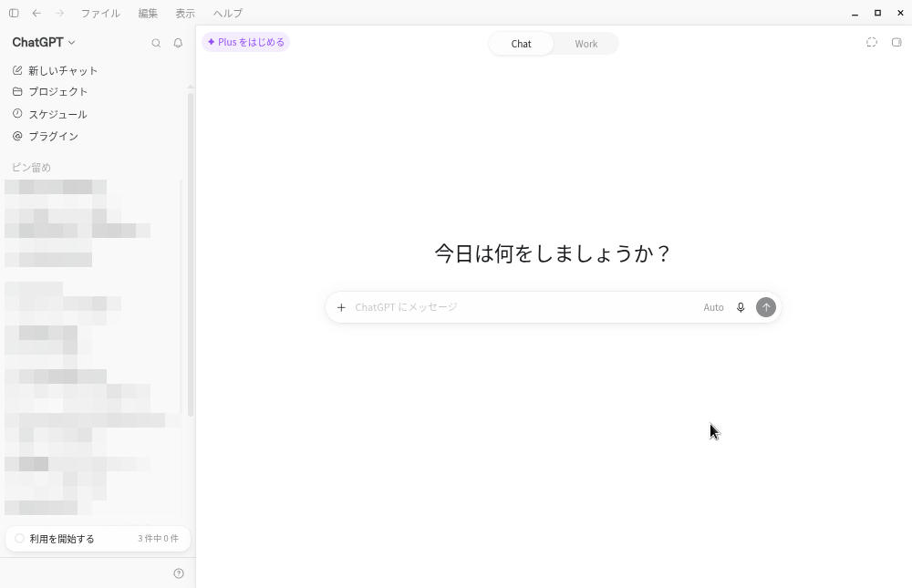The image size is (912, 588).
Task: Toggle the sidebar panel icon
Action: (14, 13)
